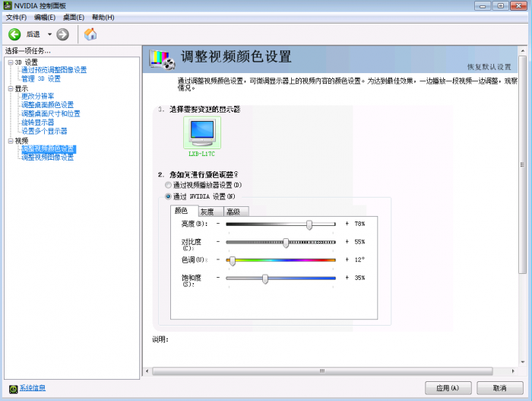
Task: Click the 12° hue value
Action: coord(359,260)
